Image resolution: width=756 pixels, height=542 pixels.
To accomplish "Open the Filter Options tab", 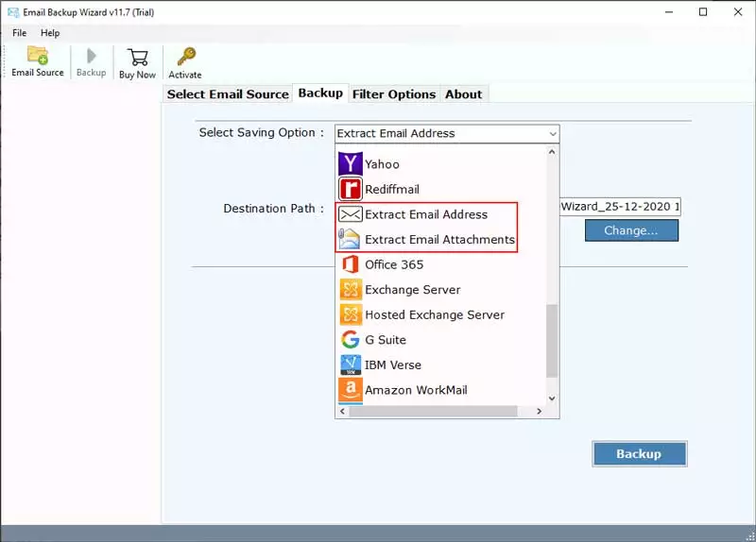I will pos(393,93).
